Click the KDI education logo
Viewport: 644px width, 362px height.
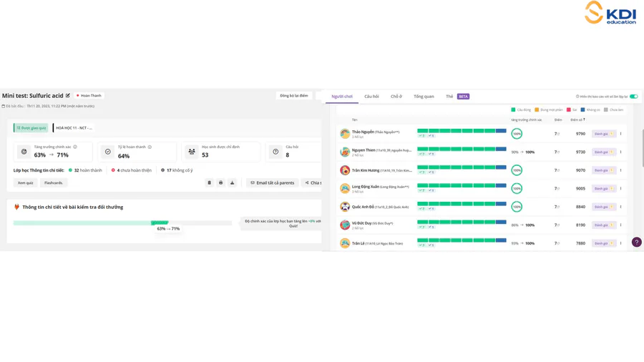point(610,13)
